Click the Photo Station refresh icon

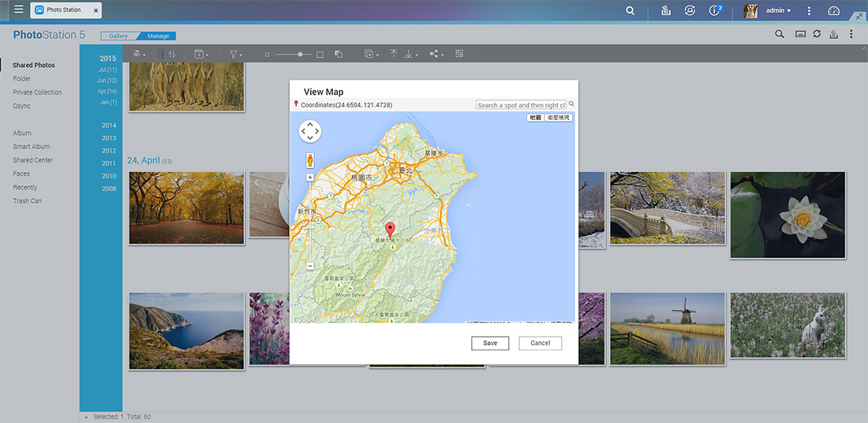point(817,34)
